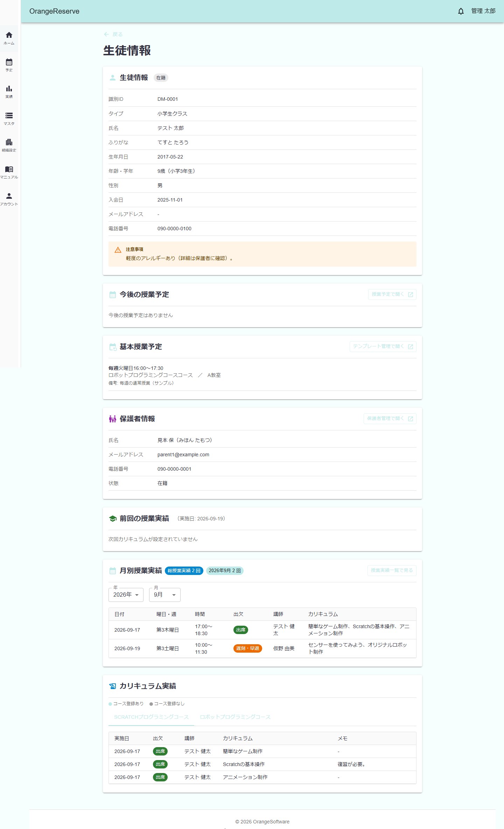Click the OrangeReserve app title
Screen dimensions: 504x829
tap(54, 11)
